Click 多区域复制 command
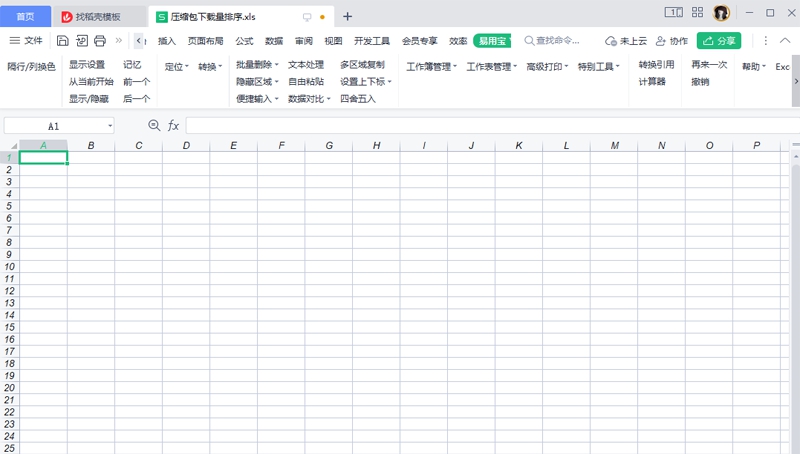The image size is (800, 454). [x=362, y=64]
